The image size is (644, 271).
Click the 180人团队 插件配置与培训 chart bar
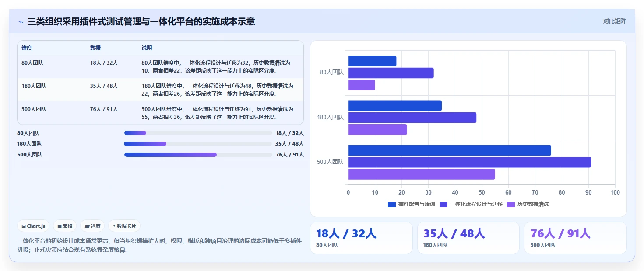tap(395, 106)
